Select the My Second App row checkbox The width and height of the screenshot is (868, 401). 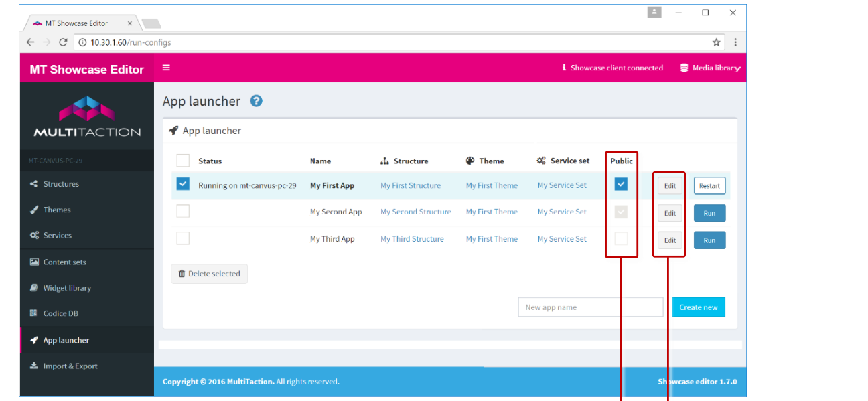(183, 212)
